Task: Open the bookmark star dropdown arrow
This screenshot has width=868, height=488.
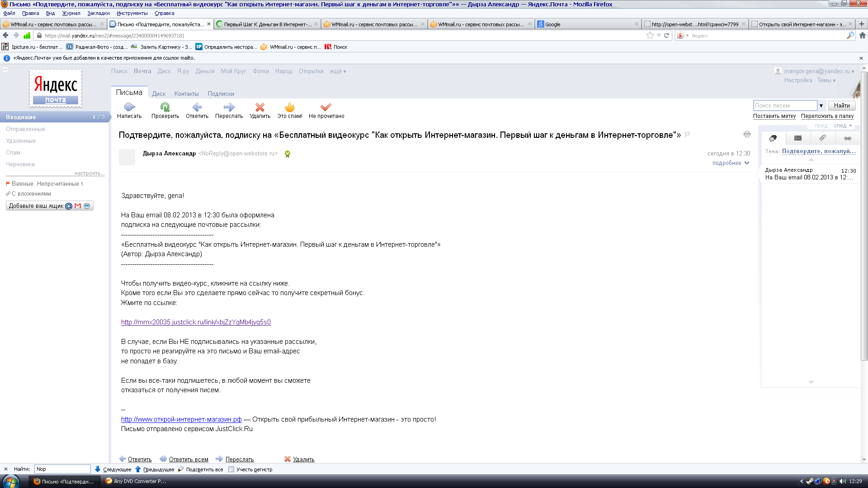Action: pyautogui.click(x=659, y=35)
